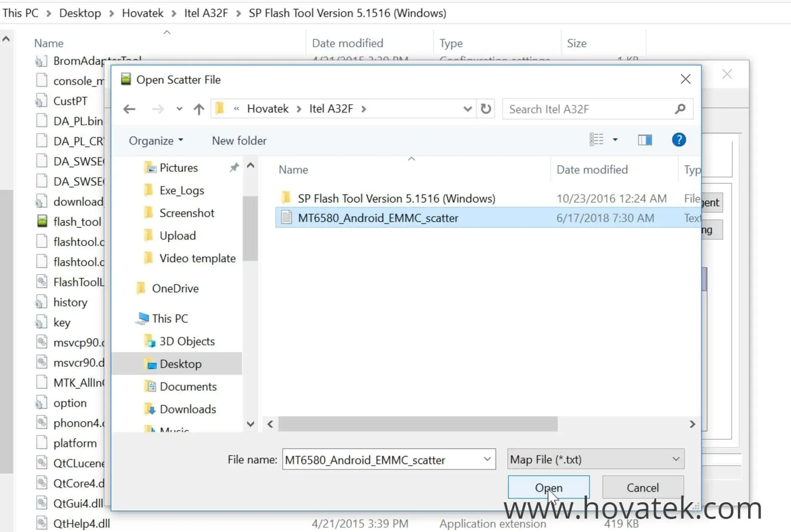Open help via the question mark icon
Viewport: 791px width, 532px height.
[679, 140]
